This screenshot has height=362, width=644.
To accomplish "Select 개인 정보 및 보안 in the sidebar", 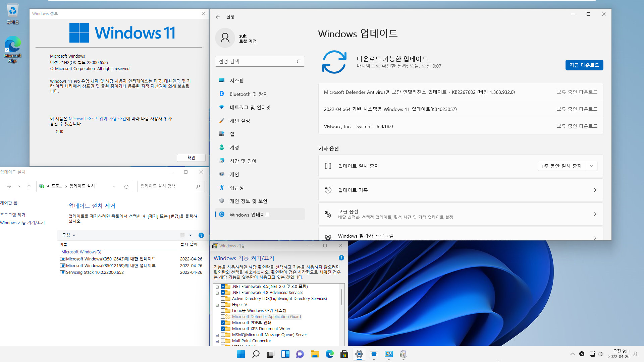I will tap(260, 201).
